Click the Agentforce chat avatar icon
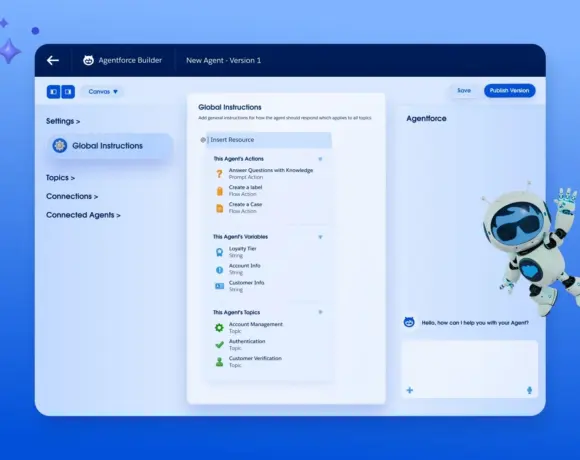Viewport: 580px width, 460px height. (x=409, y=322)
